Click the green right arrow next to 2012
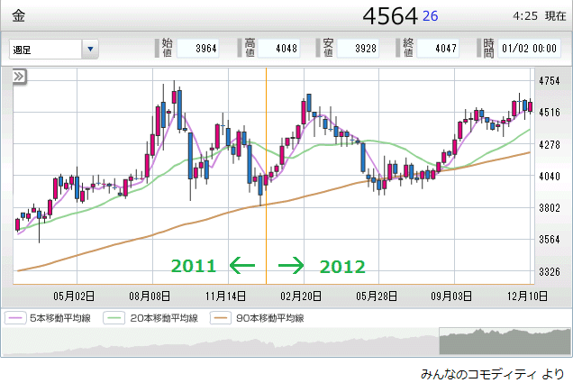This screenshot has height=392, width=573. [291, 265]
